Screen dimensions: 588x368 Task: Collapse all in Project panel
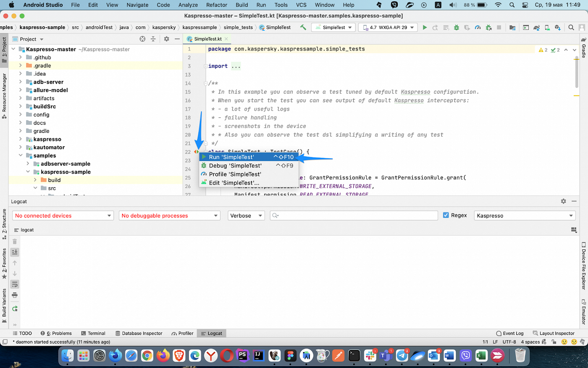[153, 39]
